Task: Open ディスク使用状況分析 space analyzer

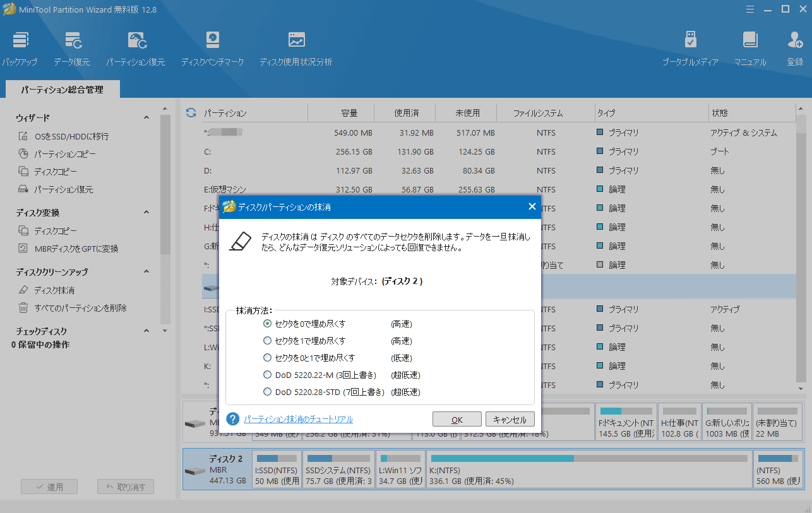Action: tap(296, 49)
